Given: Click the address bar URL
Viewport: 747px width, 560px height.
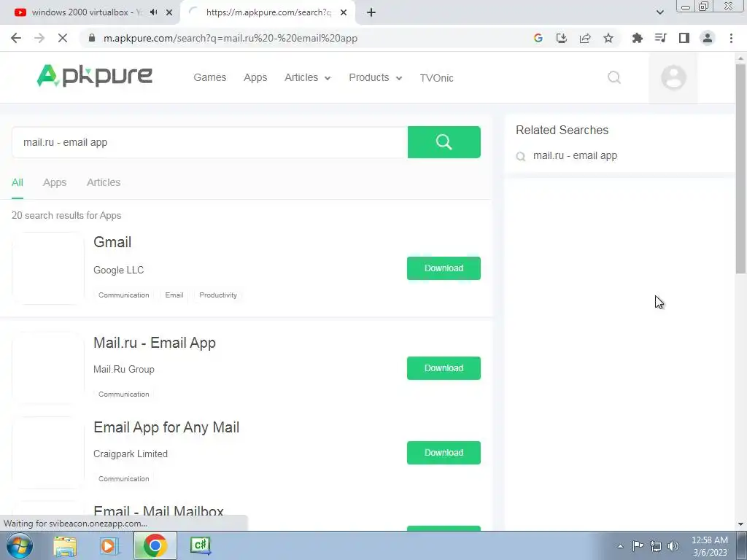Looking at the screenshot, I should [x=231, y=38].
